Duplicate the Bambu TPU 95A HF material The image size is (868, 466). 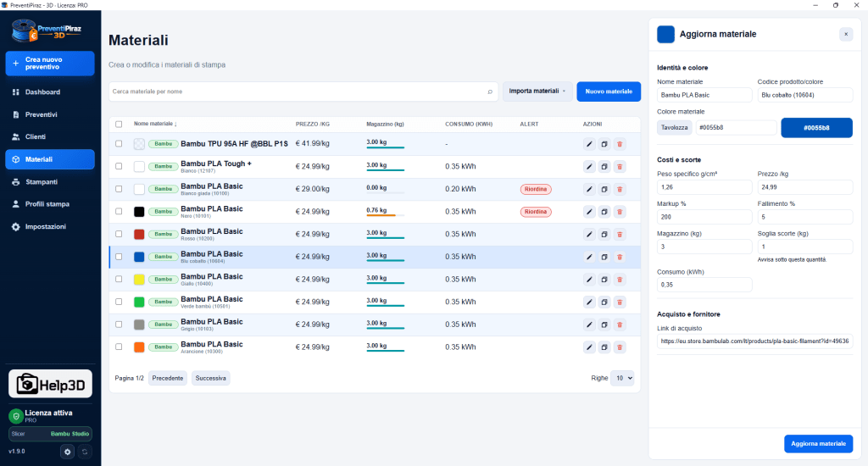click(x=604, y=144)
